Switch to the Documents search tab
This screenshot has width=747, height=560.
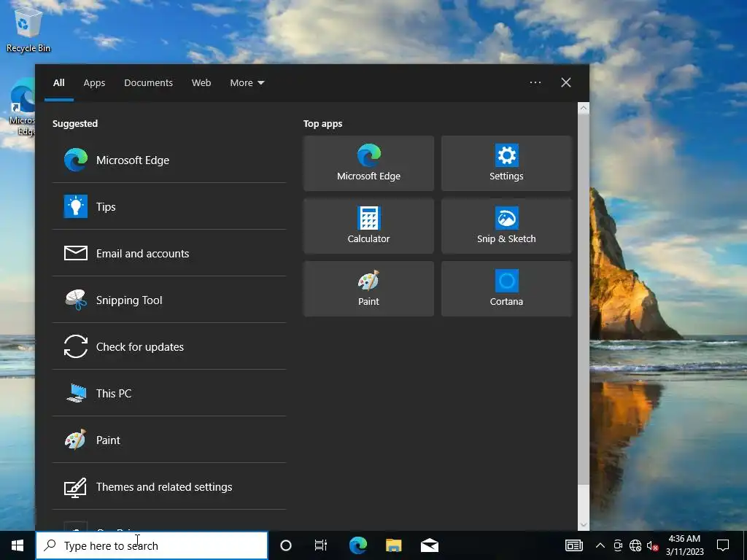[148, 83]
